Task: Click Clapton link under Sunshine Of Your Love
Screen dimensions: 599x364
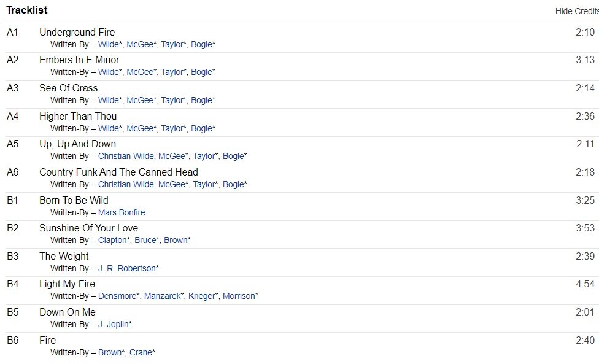Action: [113, 240]
